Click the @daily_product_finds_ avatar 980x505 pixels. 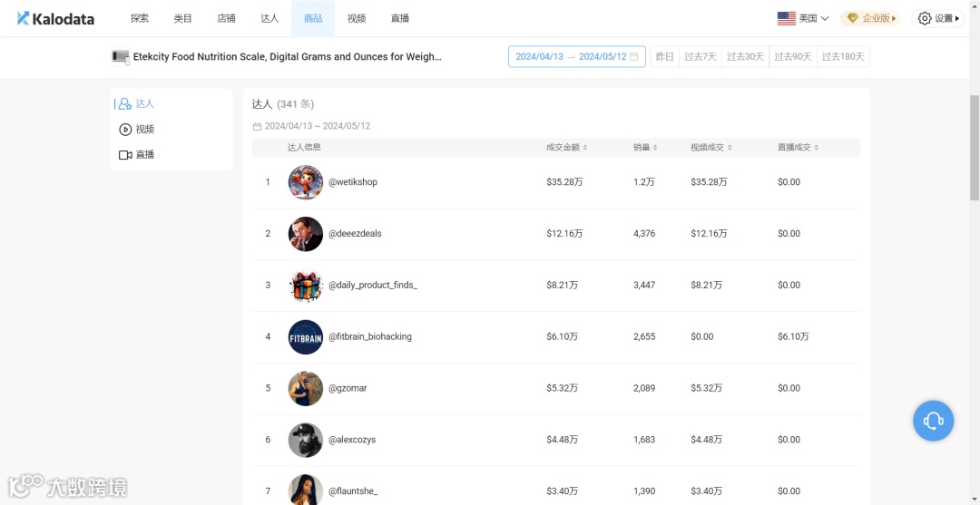click(306, 286)
